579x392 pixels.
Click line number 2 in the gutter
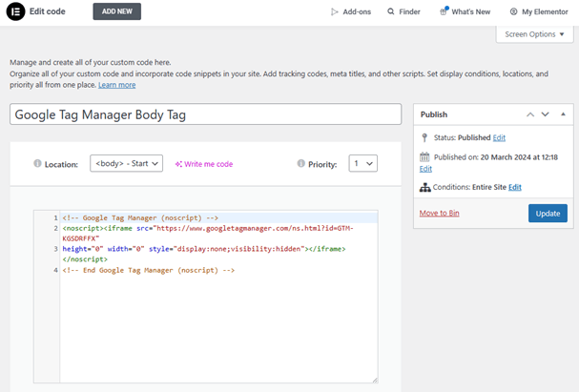click(x=55, y=229)
